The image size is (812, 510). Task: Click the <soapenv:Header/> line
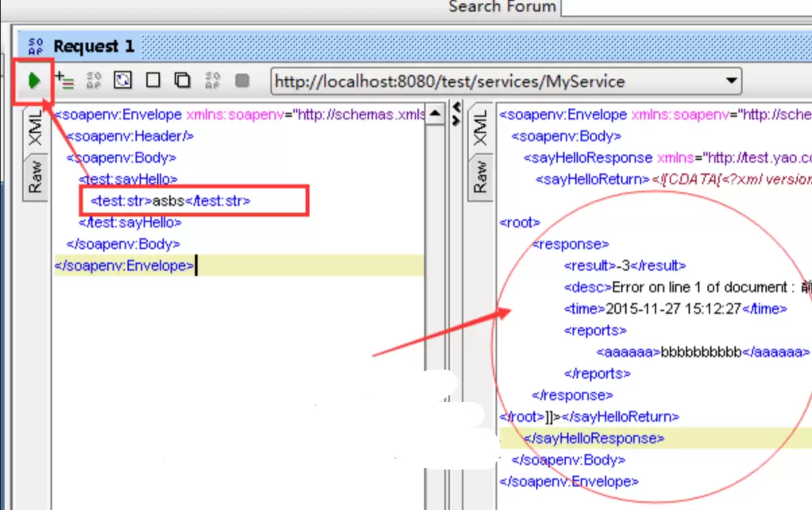tap(130, 136)
